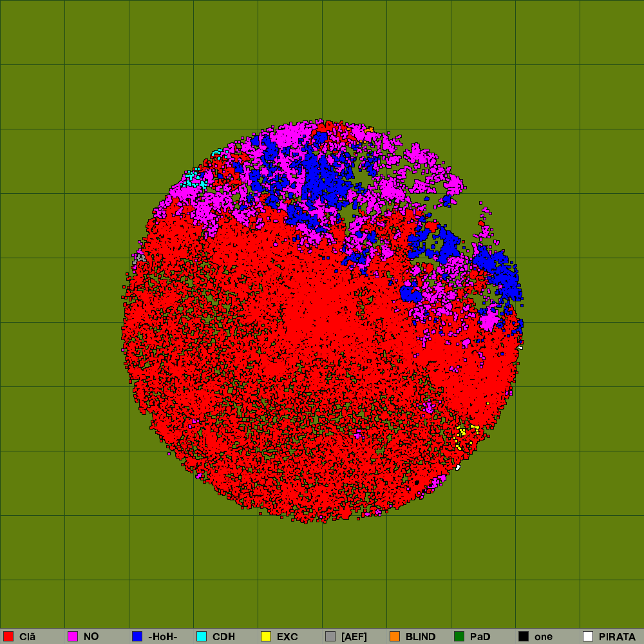Click the red Clã legend swatch
This screenshot has height=644, width=644.
(x=8, y=636)
